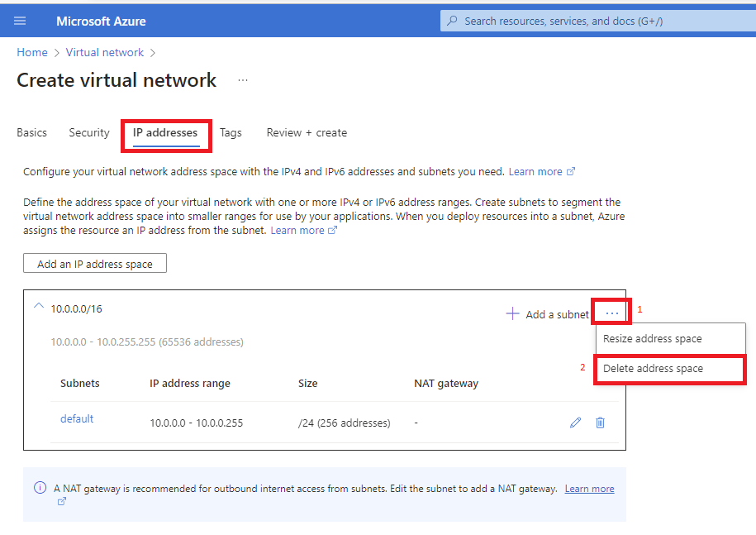The height and width of the screenshot is (535, 756).
Task: Open the Virtual network breadcrumb link
Action: (105, 52)
